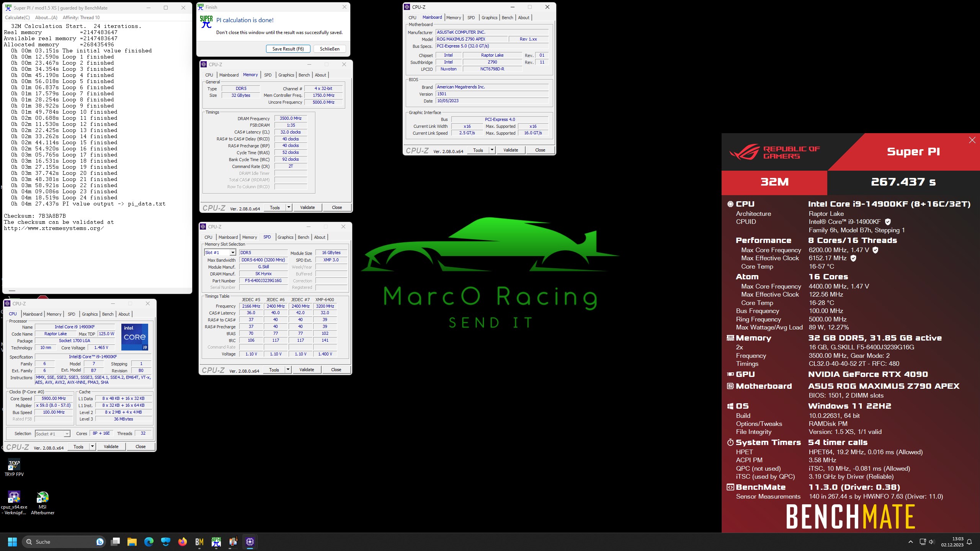980x551 pixels.
Task: Click the Core Speed 5900.00 MHz value
Action: click(x=54, y=399)
